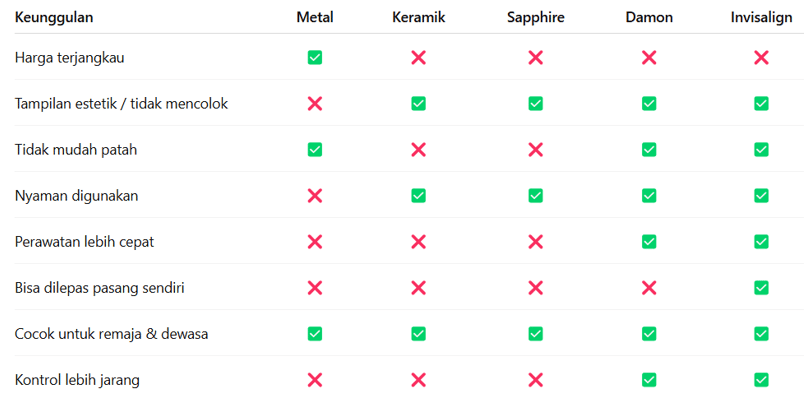Click the green check for Metal Harga terjangkau
This screenshot has width=812, height=412.
(315, 57)
